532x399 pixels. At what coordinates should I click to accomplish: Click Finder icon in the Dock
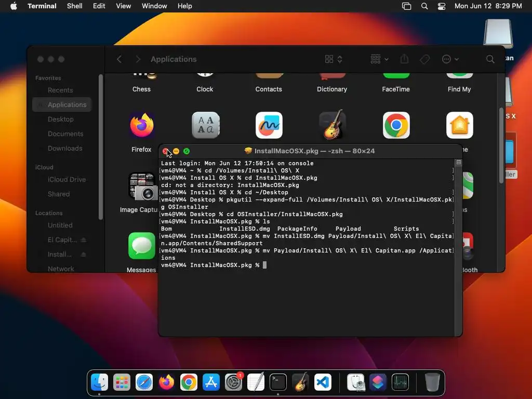click(99, 382)
